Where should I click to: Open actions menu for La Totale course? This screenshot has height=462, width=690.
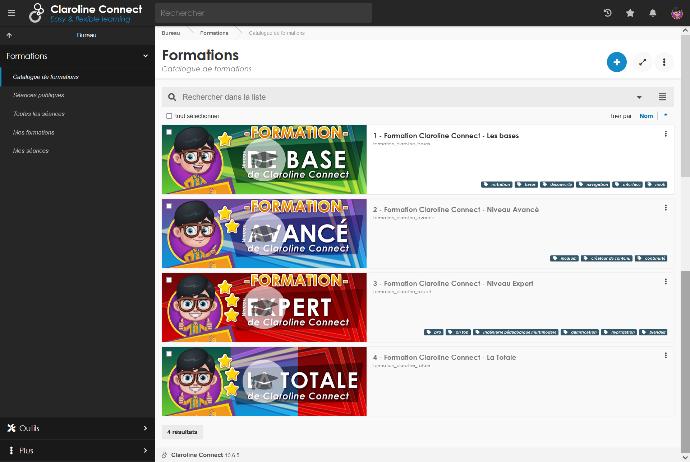(x=666, y=356)
